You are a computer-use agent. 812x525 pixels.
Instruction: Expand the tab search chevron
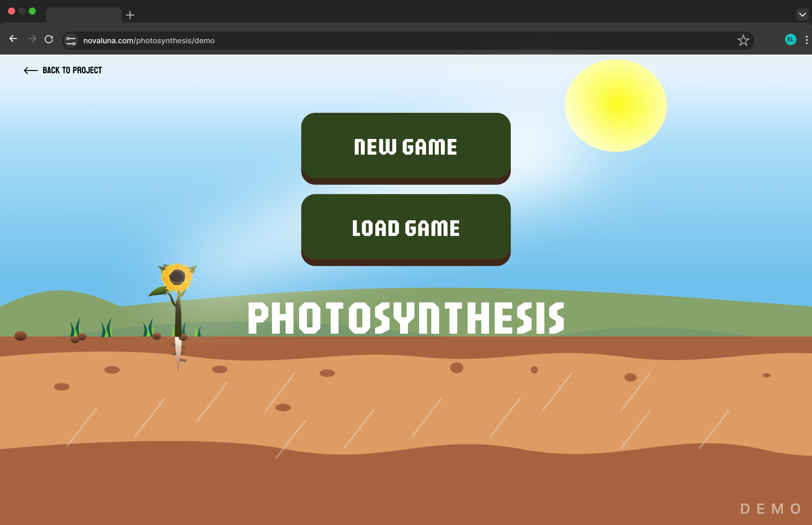click(x=802, y=15)
